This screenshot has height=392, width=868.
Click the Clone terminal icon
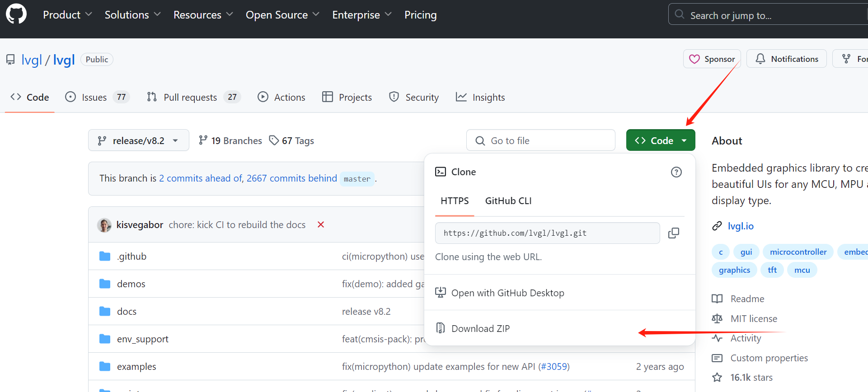[x=441, y=172]
